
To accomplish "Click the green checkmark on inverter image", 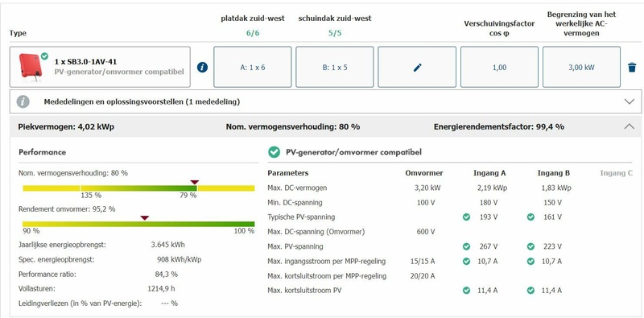I will (44, 56).
